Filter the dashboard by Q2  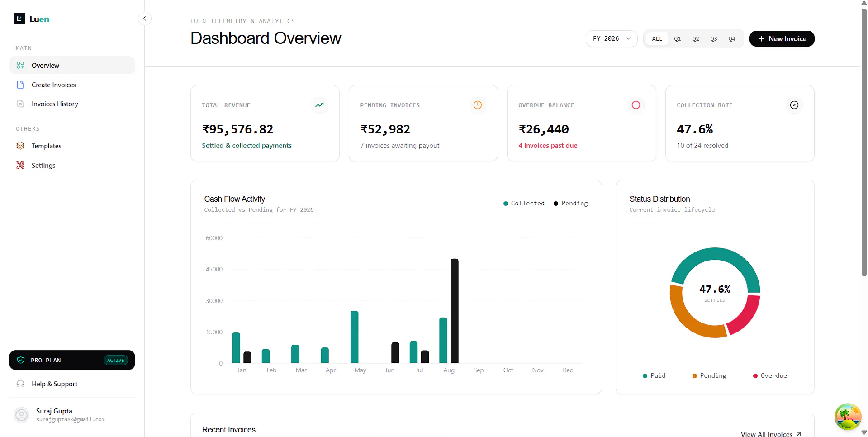(x=696, y=39)
